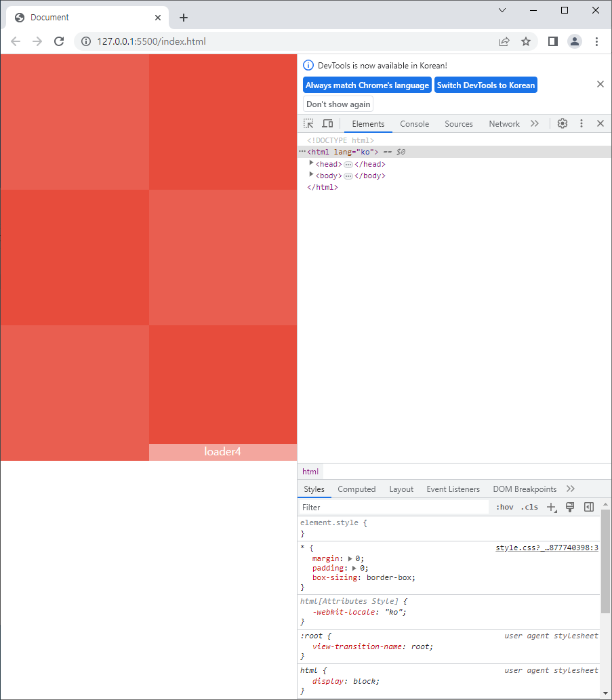
Task: Open the Event Listeners tab
Action: coord(453,489)
